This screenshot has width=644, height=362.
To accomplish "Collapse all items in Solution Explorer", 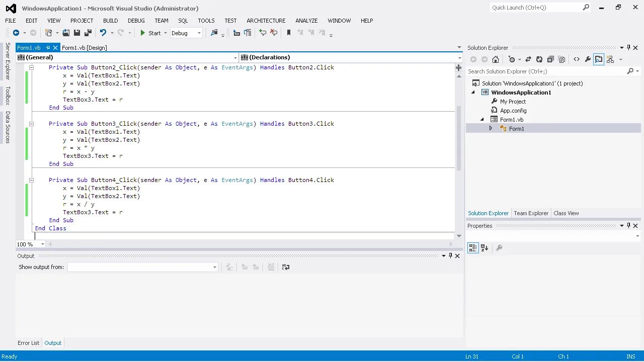I will (x=551, y=59).
